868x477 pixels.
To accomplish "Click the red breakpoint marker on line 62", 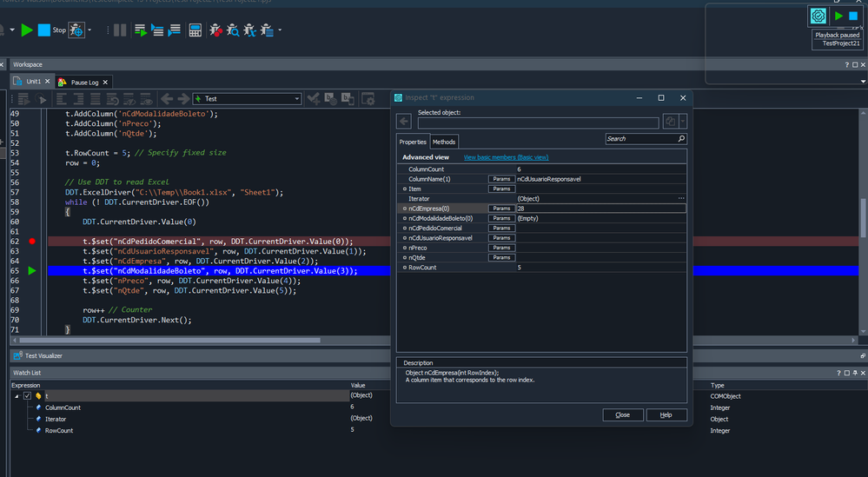I will tap(32, 241).
